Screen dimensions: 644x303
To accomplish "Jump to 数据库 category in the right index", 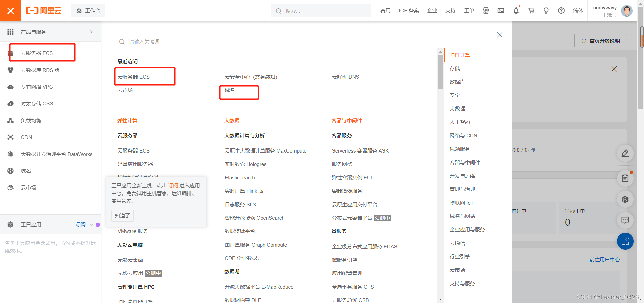I will [x=457, y=82].
